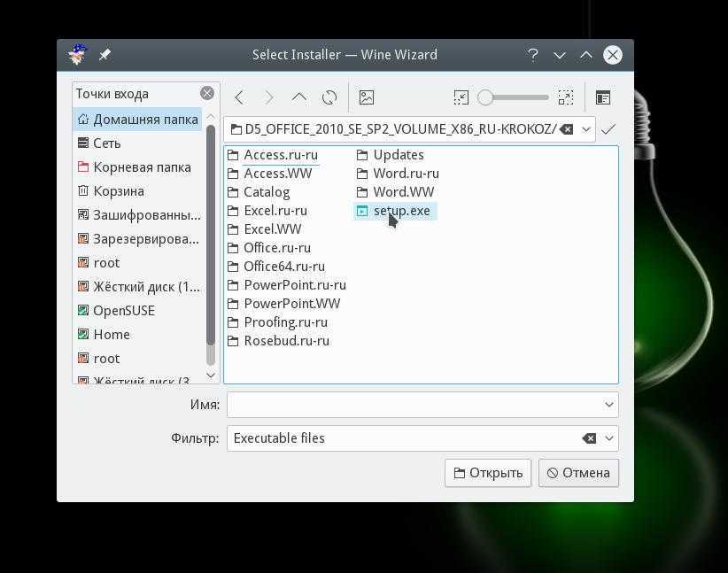Click the zoom in icon right of slider
This screenshot has width=728, height=573.
[566, 97]
